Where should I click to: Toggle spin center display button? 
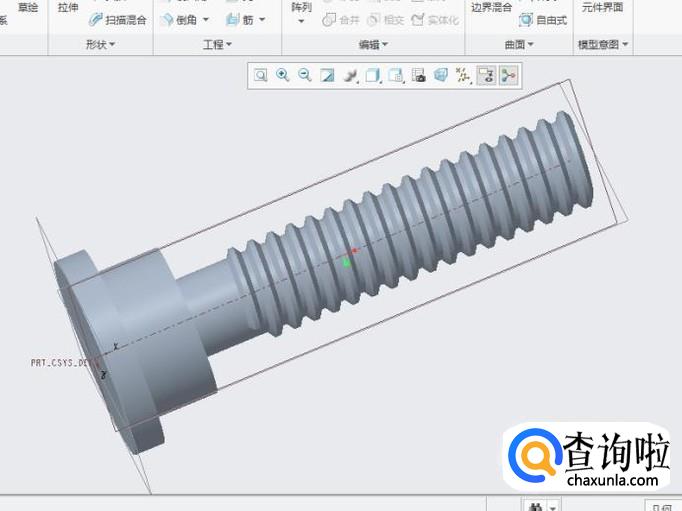coord(508,76)
